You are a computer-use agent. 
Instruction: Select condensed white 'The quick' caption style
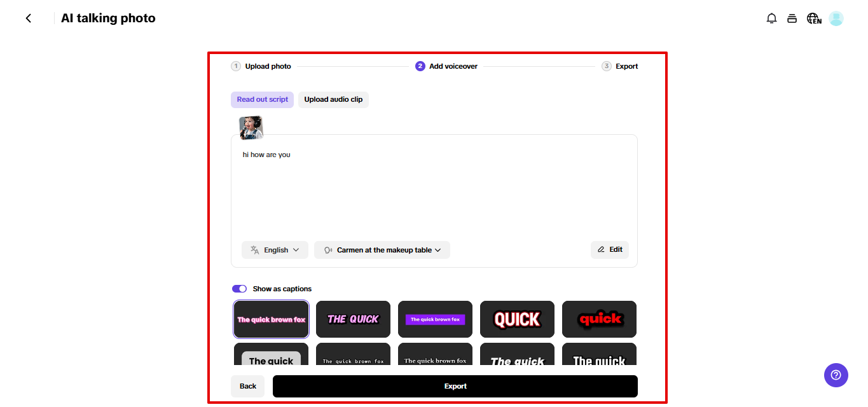599,354
